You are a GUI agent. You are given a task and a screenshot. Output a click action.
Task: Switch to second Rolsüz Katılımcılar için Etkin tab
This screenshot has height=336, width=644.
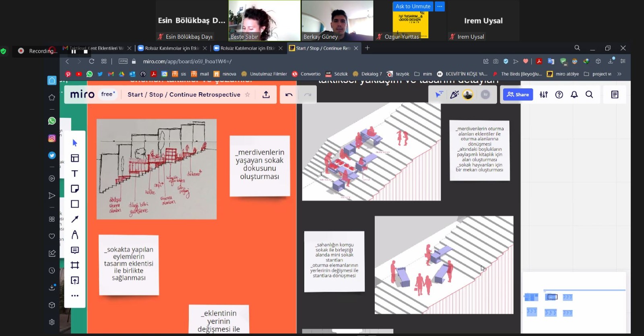[x=248, y=48]
